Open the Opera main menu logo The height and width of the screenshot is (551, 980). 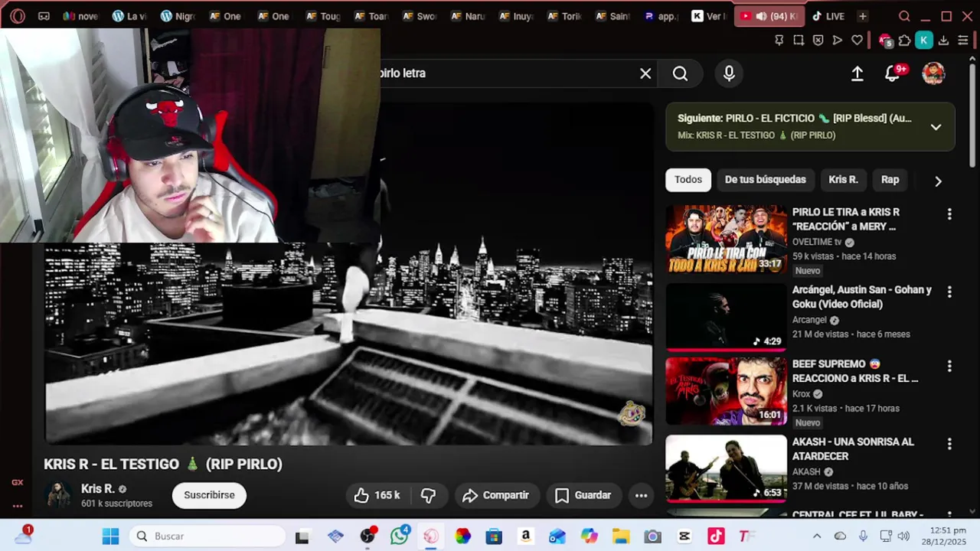pos(18,16)
